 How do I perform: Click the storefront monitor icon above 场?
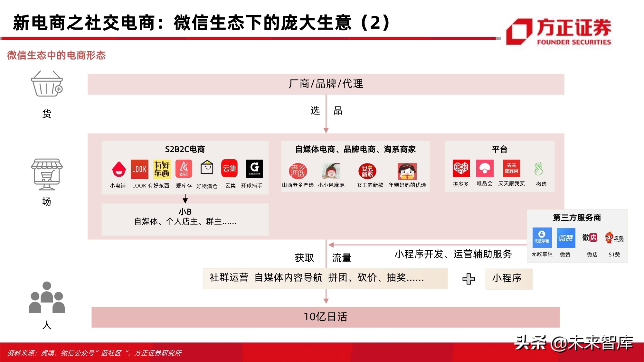click(47, 174)
